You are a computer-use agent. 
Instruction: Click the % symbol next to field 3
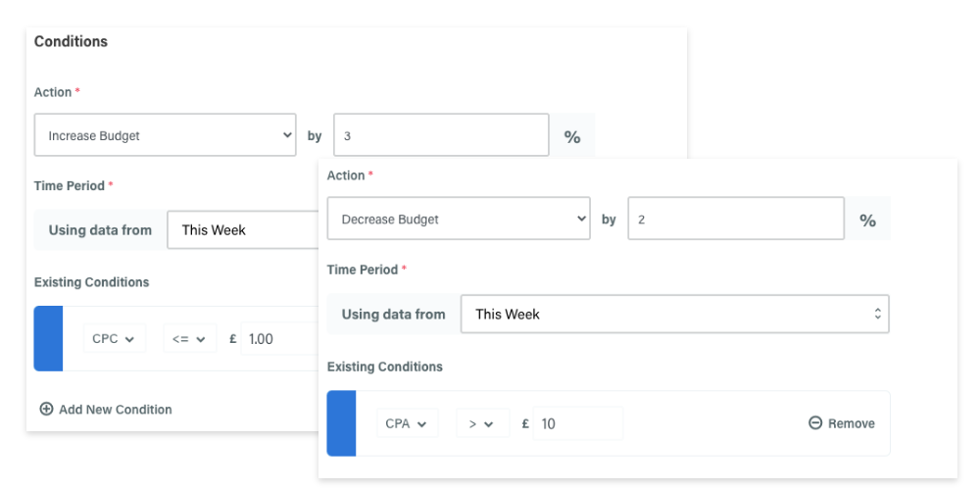572,137
